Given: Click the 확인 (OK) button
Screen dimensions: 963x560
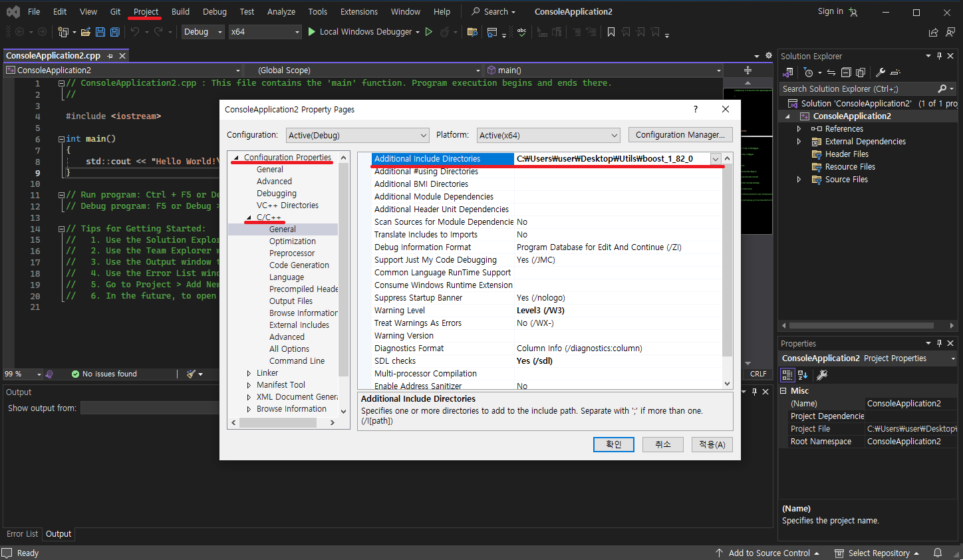Looking at the screenshot, I should (x=613, y=444).
